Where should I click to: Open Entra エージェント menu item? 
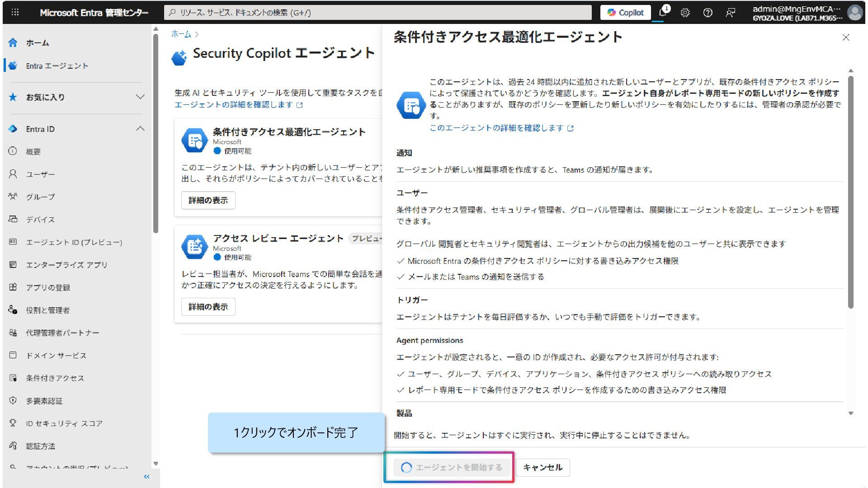click(57, 66)
